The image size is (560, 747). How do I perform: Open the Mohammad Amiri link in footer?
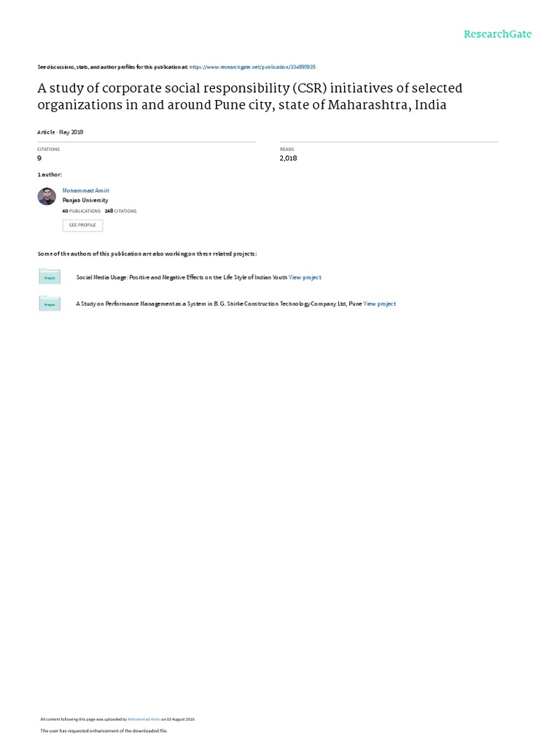144,719
